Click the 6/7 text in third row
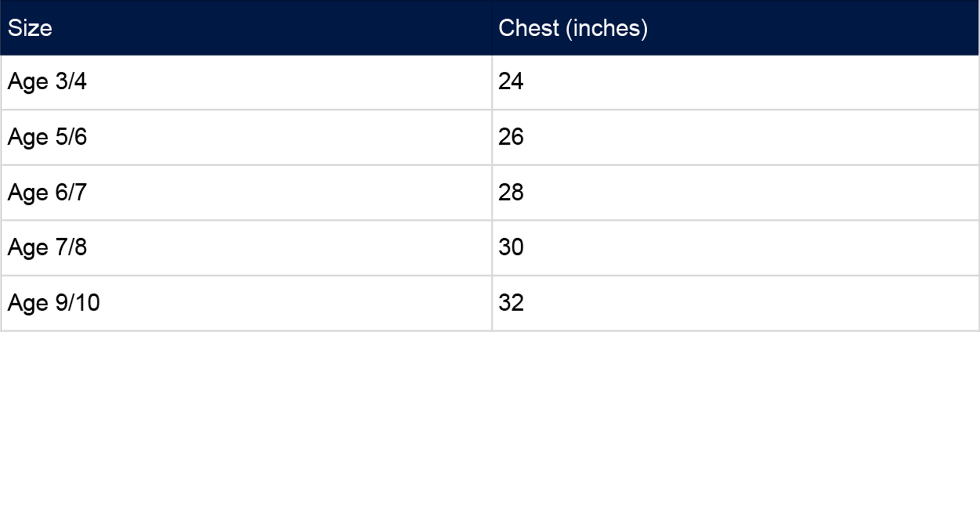The image size is (980, 510). pos(71,192)
